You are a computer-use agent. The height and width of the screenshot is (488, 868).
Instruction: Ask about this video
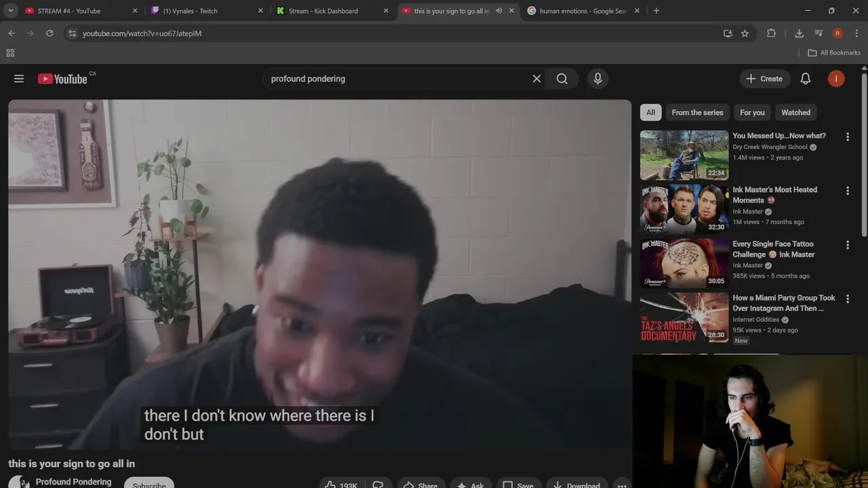[x=471, y=484]
